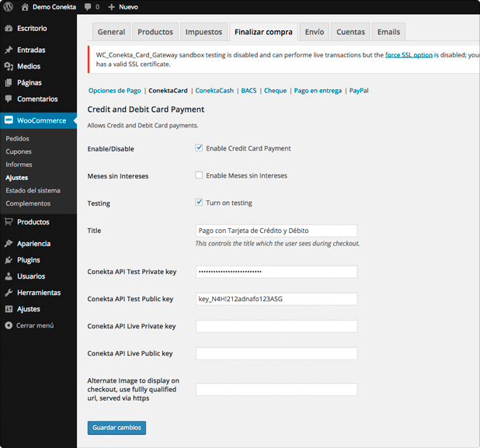Open the PayPal settings link
The image size is (480, 448).
pos(359,91)
